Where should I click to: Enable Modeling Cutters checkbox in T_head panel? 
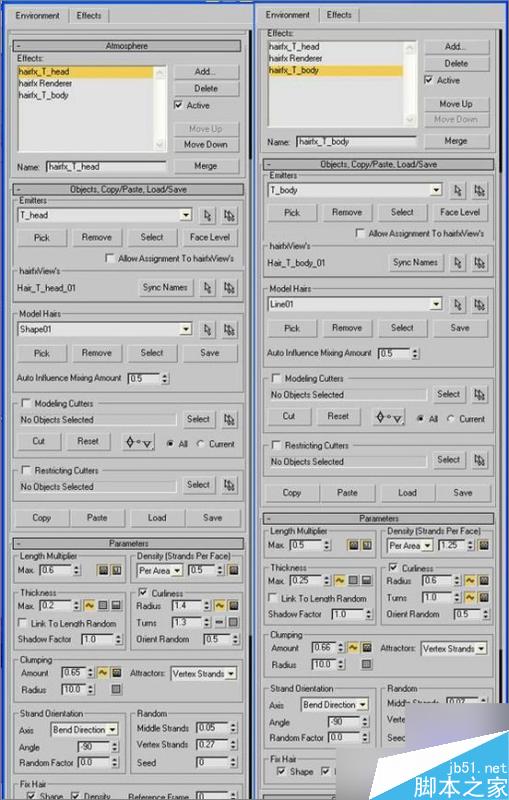(26, 404)
